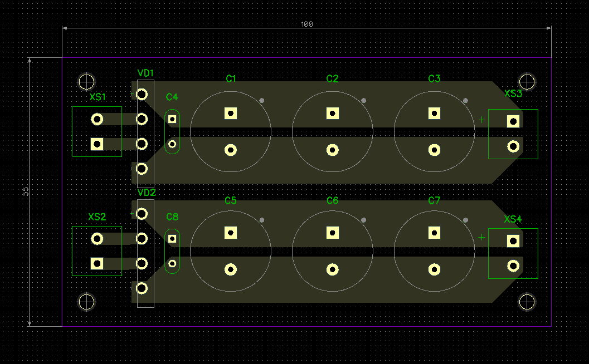
Task: Click the square pad of capacitor C8
Action: [x=172, y=238]
